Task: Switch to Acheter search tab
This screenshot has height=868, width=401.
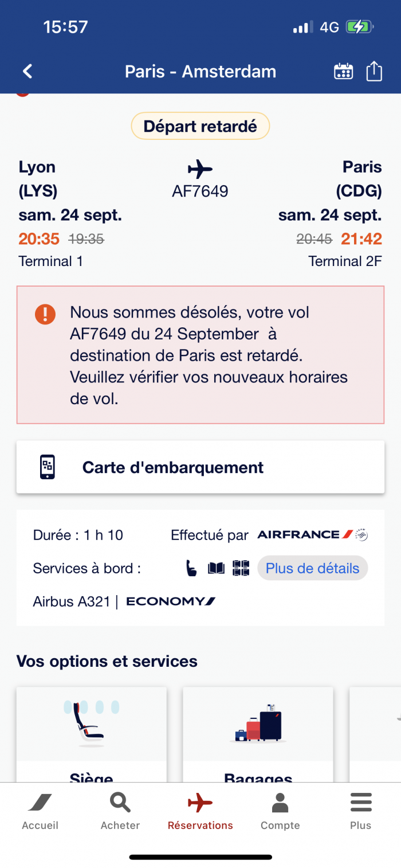Action: coord(120,812)
